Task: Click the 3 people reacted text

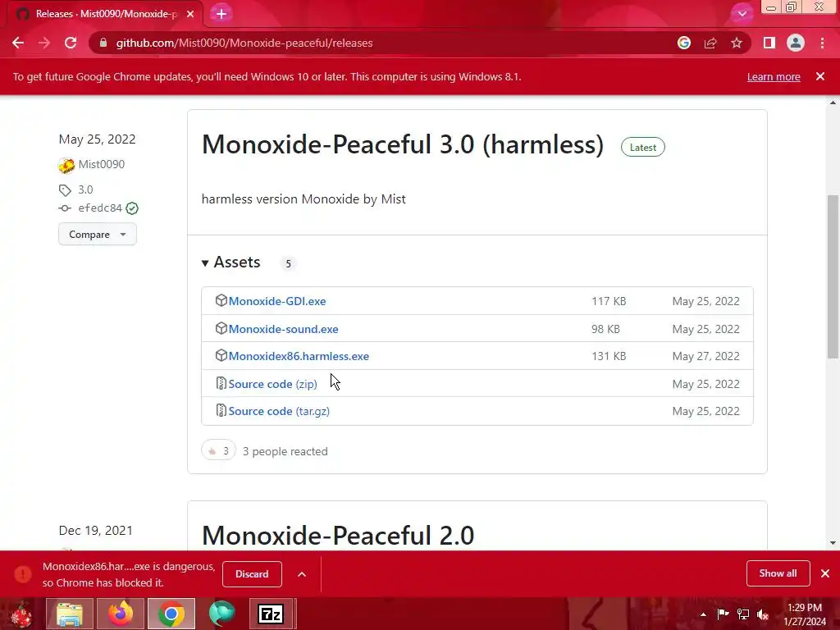Action: [285, 452]
